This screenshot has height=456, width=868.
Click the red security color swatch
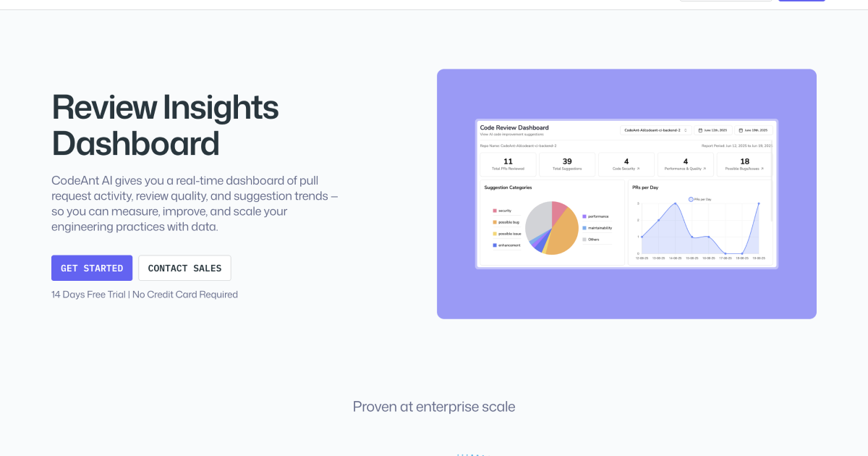(x=494, y=211)
